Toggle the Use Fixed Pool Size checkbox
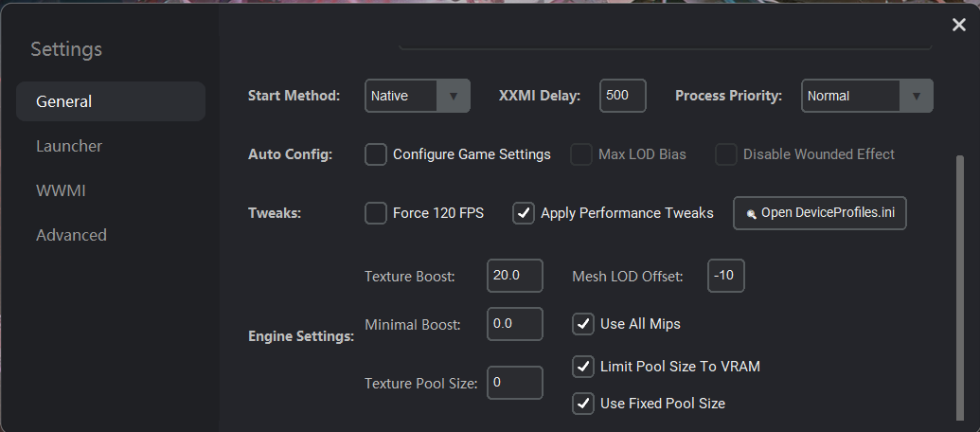The height and width of the screenshot is (432, 980). point(583,404)
